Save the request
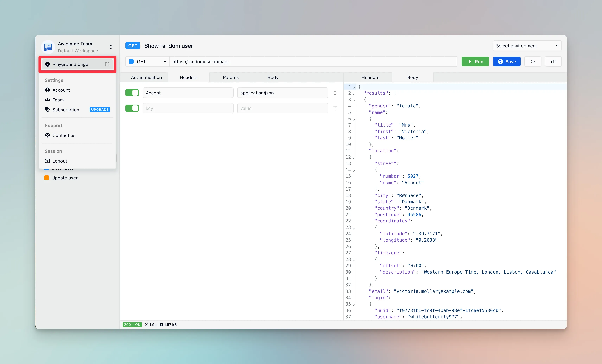The width and height of the screenshot is (602, 364). click(507, 61)
